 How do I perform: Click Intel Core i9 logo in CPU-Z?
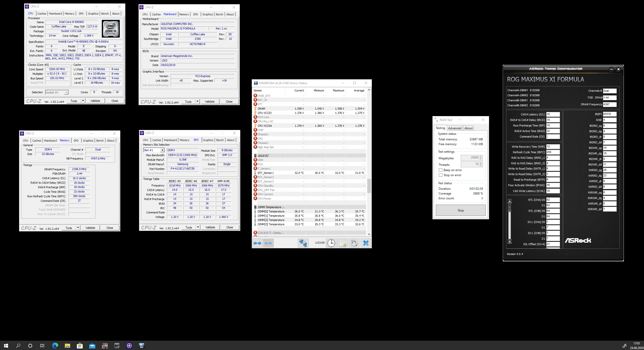(x=111, y=29)
